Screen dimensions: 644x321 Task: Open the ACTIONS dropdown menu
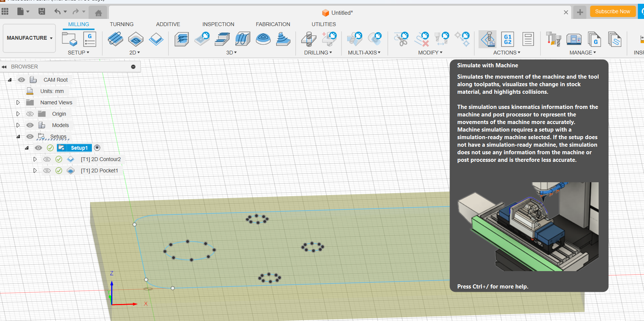pyautogui.click(x=507, y=53)
